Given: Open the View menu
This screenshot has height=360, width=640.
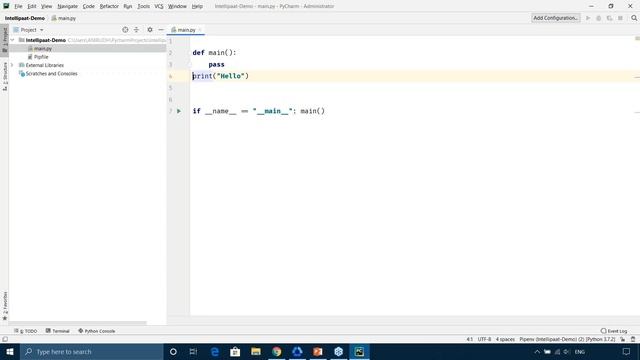Looking at the screenshot, I should 47,6.
